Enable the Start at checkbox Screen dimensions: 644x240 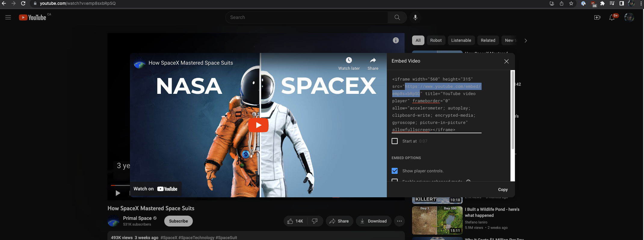point(395,141)
